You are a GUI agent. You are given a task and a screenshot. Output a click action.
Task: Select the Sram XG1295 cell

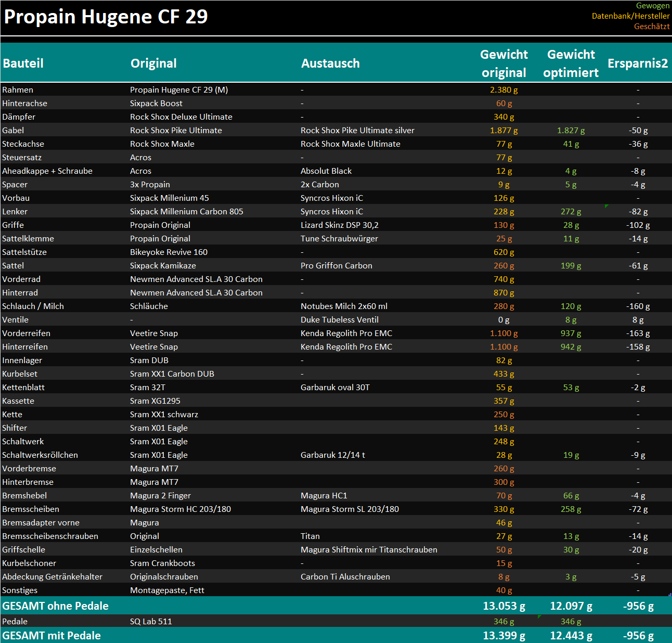155,401
